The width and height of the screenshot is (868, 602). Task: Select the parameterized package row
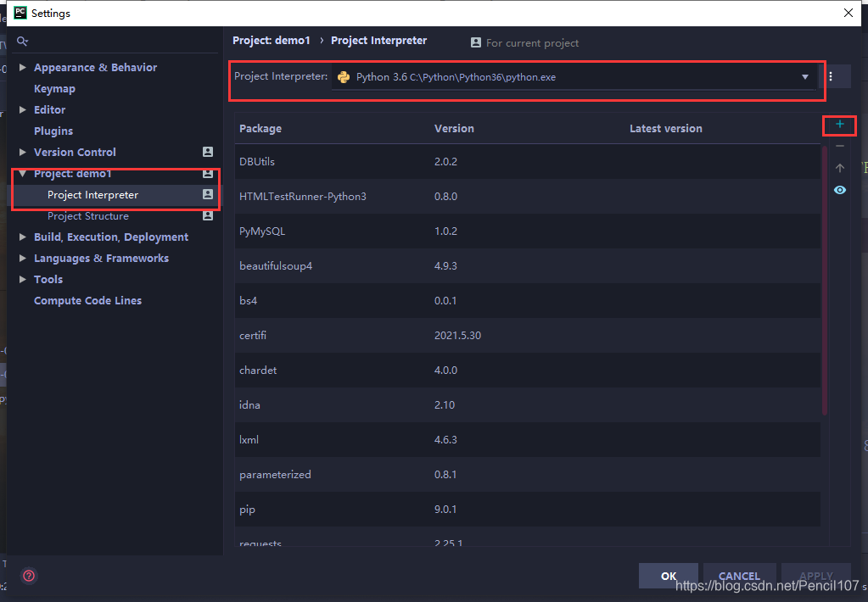(x=528, y=475)
